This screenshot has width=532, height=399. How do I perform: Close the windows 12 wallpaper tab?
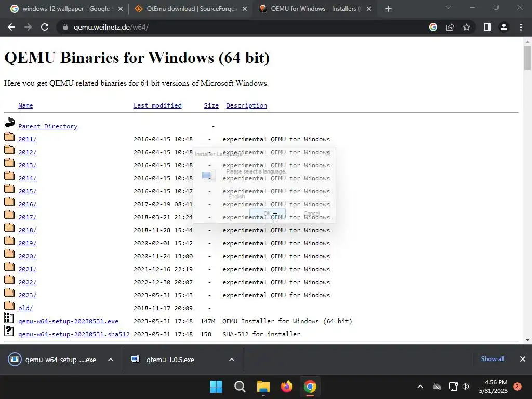[x=121, y=9]
